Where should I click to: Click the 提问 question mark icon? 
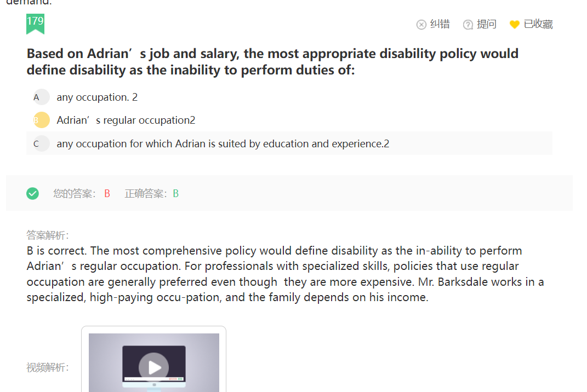(x=468, y=25)
